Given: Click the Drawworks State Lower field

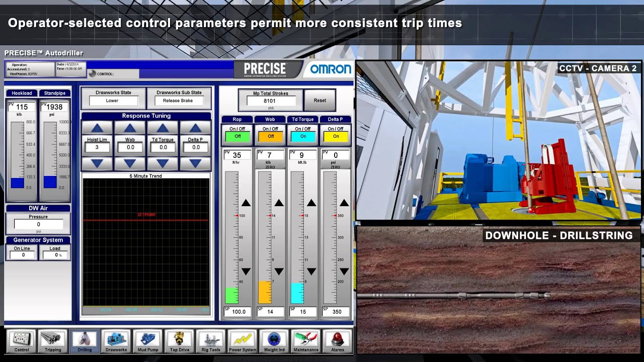Looking at the screenshot, I should coord(113,101).
